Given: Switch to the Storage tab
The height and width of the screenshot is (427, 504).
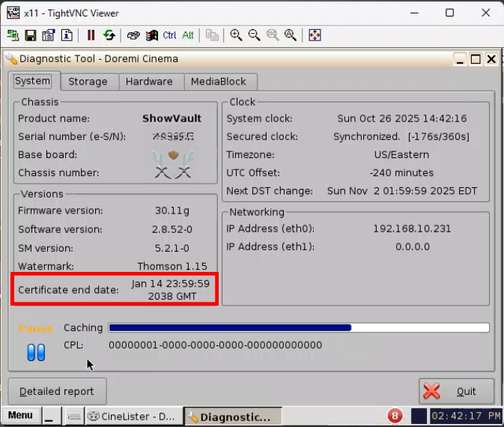Looking at the screenshot, I should click(x=88, y=82).
